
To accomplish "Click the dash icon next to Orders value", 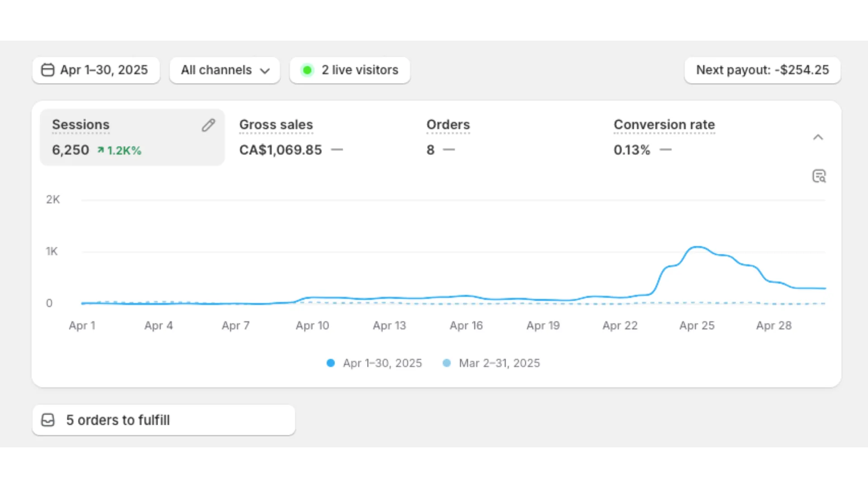I will tap(449, 150).
